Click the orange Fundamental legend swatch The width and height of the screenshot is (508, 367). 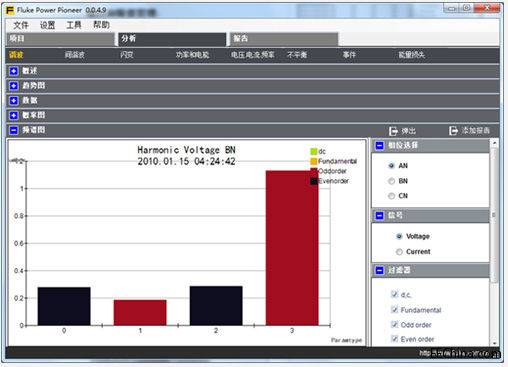tap(314, 162)
